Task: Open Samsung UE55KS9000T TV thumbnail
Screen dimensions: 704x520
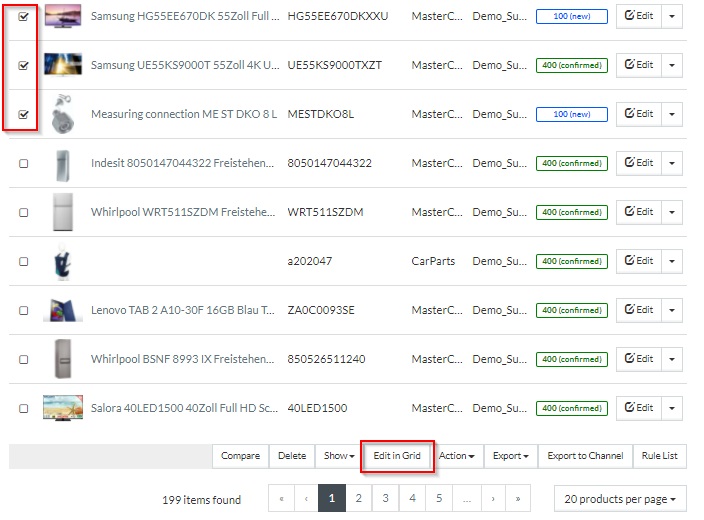Action: (63, 64)
